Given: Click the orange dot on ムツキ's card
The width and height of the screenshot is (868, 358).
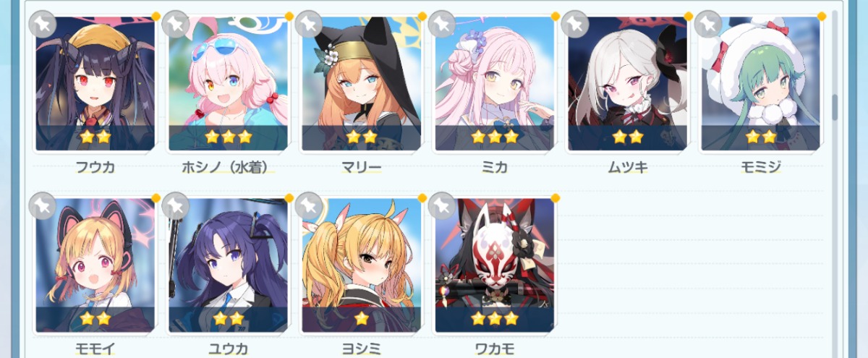Looking at the screenshot, I should point(688,15).
